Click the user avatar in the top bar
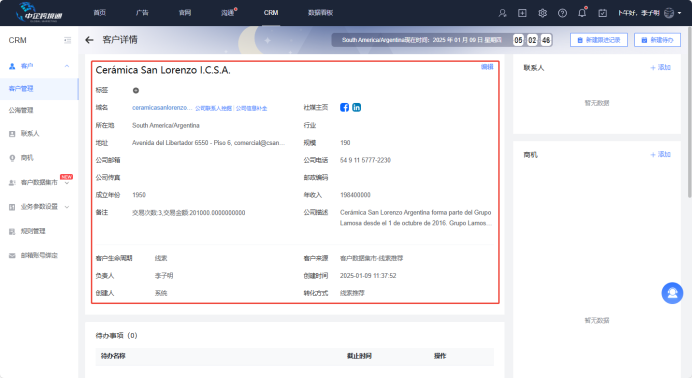Viewport: 693px width, 378px height. click(669, 13)
